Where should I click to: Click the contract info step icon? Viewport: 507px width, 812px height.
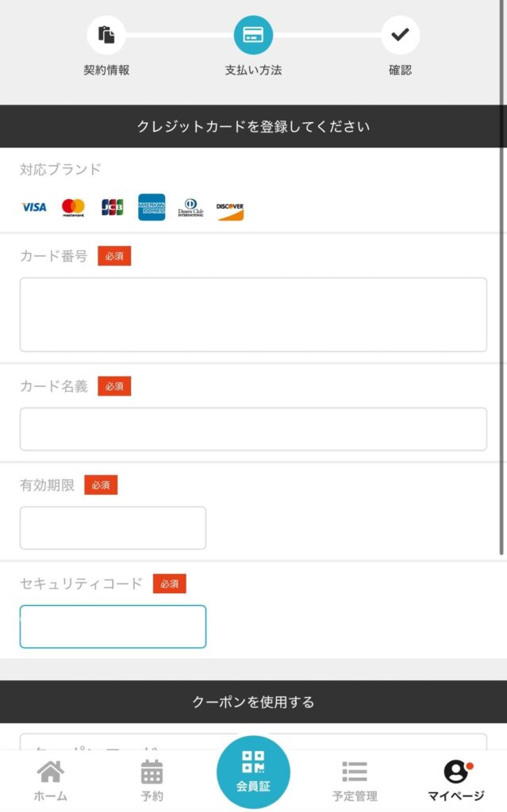point(106,35)
